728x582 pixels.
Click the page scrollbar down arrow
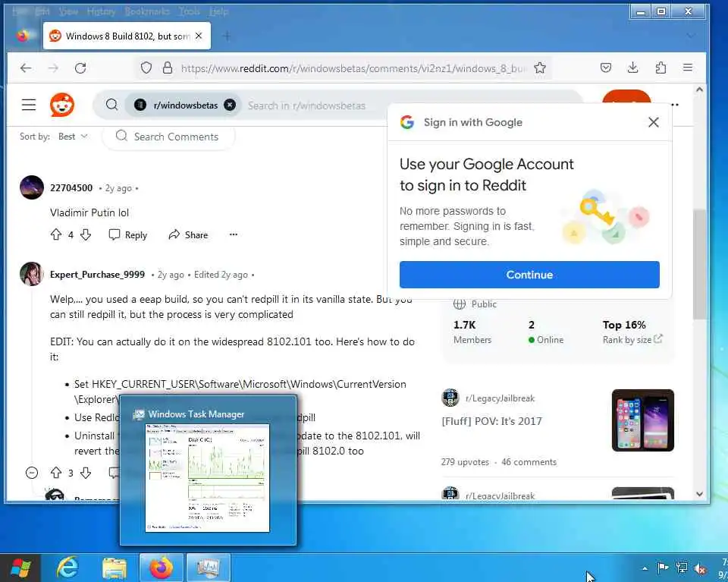click(x=700, y=494)
